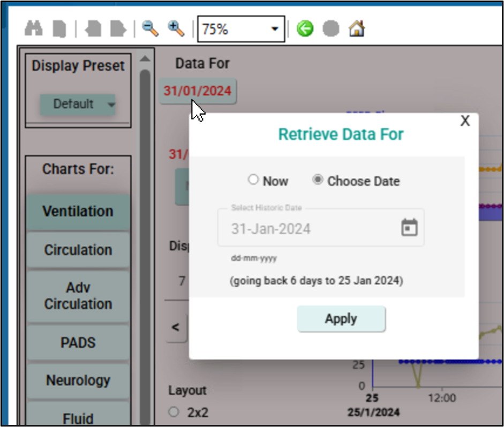Select the Now radio option

[x=253, y=180]
